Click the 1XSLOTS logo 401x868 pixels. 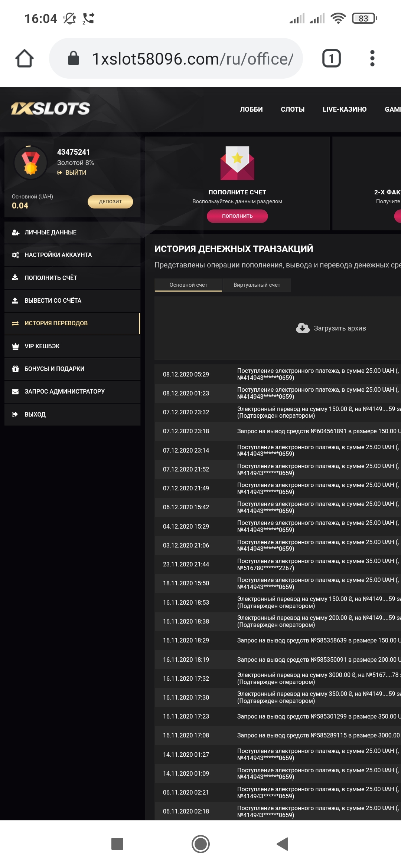50,108
